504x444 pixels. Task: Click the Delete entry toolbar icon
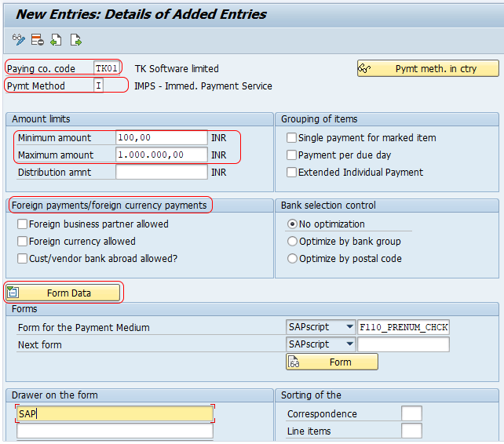click(37, 40)
